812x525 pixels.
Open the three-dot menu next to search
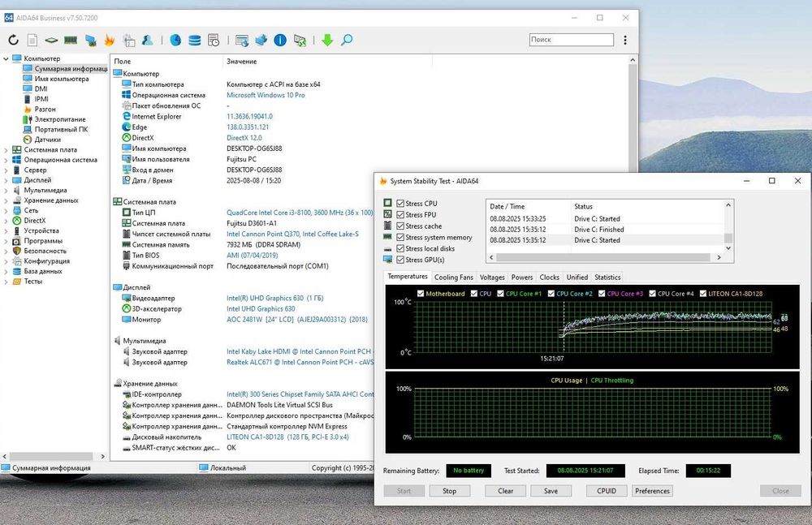[x=624, y=39]
